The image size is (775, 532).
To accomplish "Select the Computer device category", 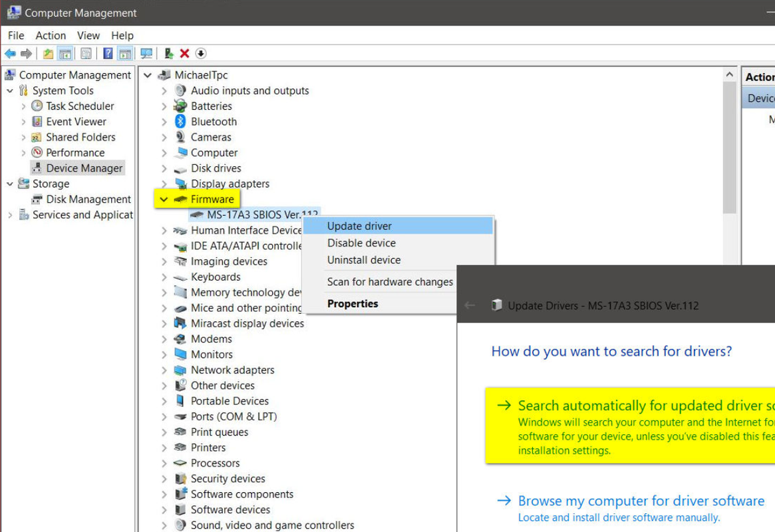I will click(x=214, y=153).
